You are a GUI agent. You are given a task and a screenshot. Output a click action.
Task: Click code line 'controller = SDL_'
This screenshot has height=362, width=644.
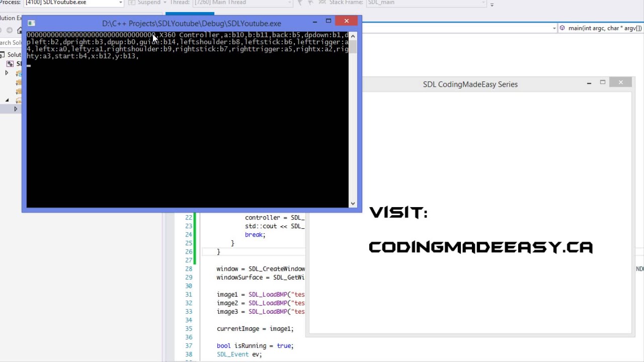click(x=275, y=218)
